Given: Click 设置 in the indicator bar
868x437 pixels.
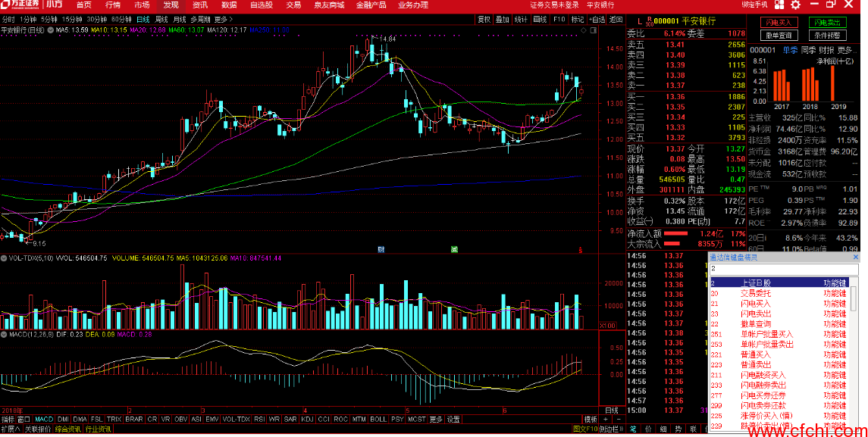Looking at the screenshot, I should (453, 420).
